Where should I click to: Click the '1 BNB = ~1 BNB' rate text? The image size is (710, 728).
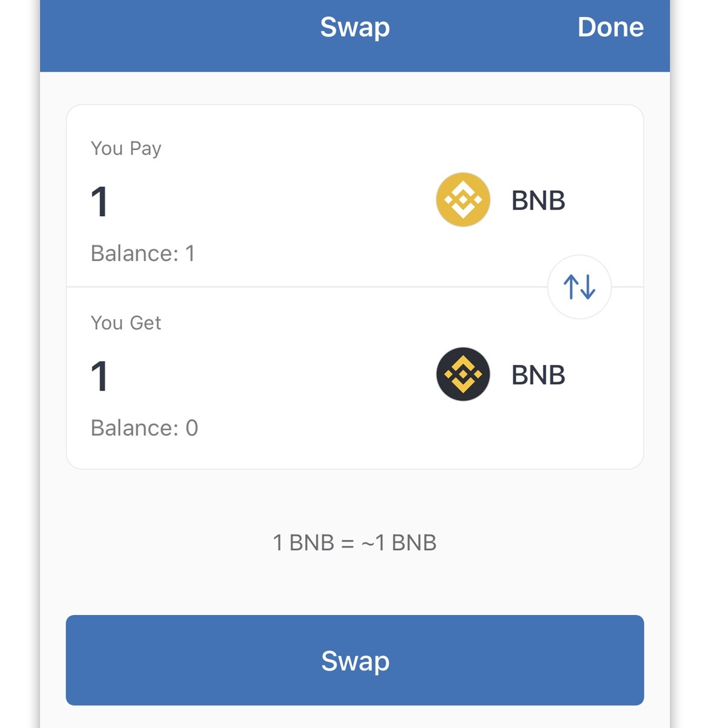[354, 542]
